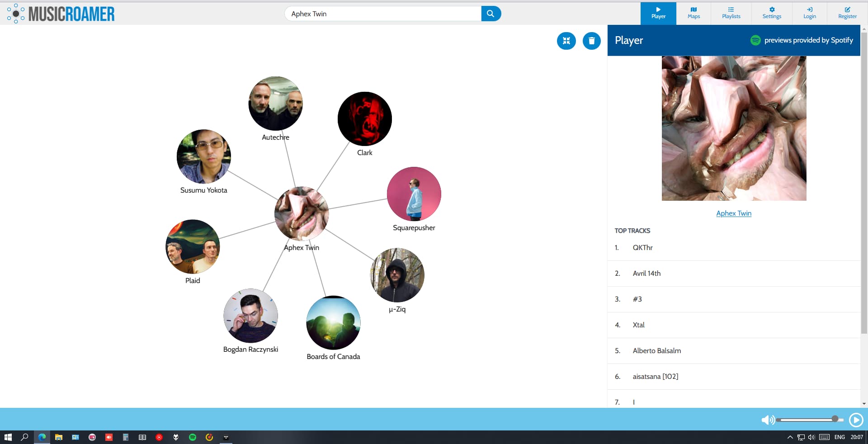Play the track aisatsana [102]
Image resolution: width=868 pixels, height=444 pixels.
pos(734,377)
